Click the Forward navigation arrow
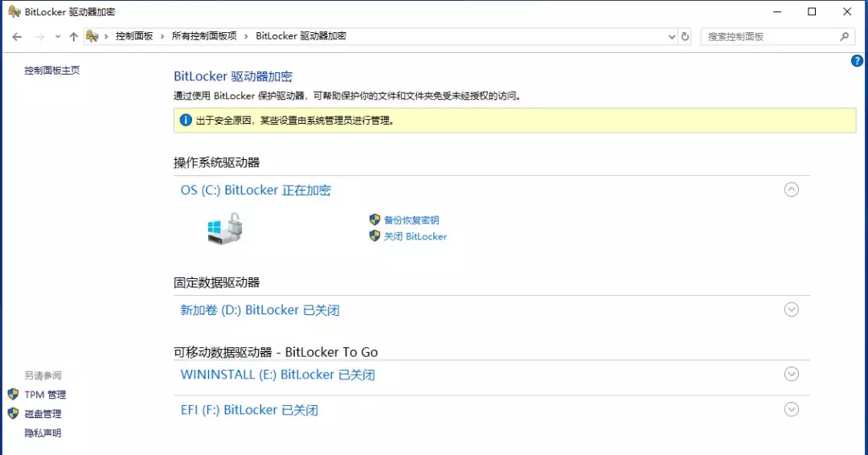The width and height of the screenshot is (868, 455). [x=40, y=36]
